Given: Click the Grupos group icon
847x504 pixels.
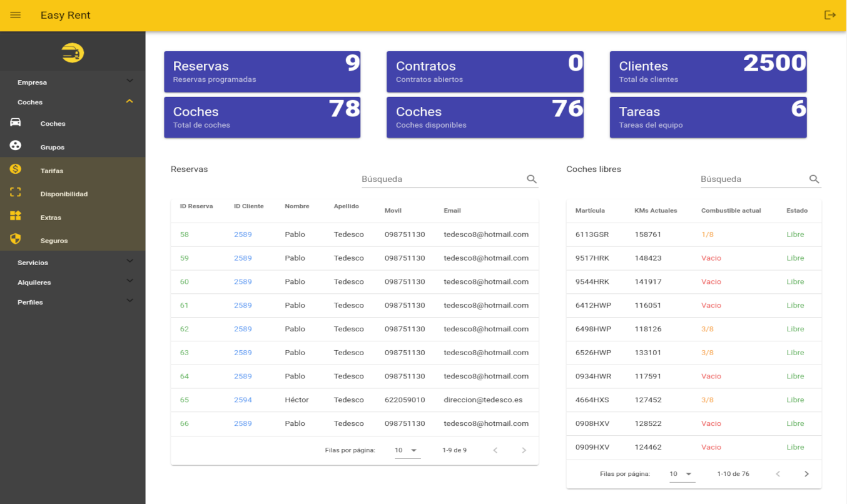Looking at the screenshot, I should coord(16,146).
